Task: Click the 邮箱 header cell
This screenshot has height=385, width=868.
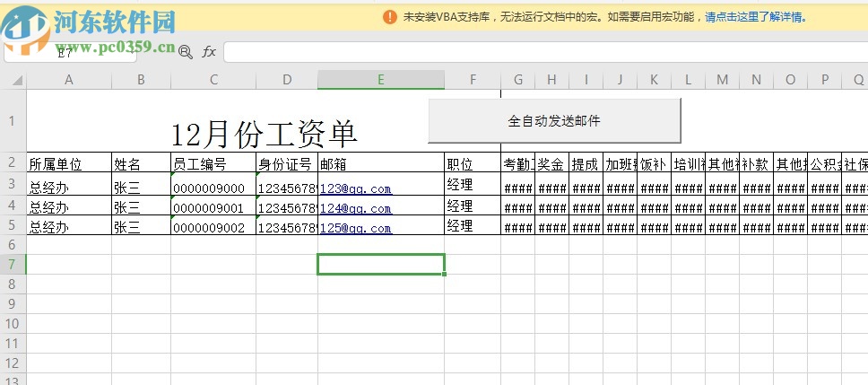Action: pos(381,162)
